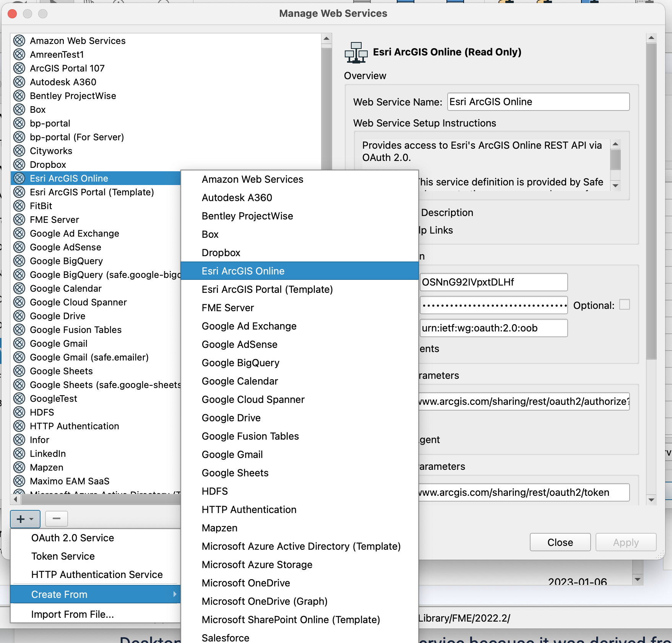The image size is (672, 643).
Task: Choose Microsoft OneDrive (Graph) in the submenu
Action: [x=300, y=601]
